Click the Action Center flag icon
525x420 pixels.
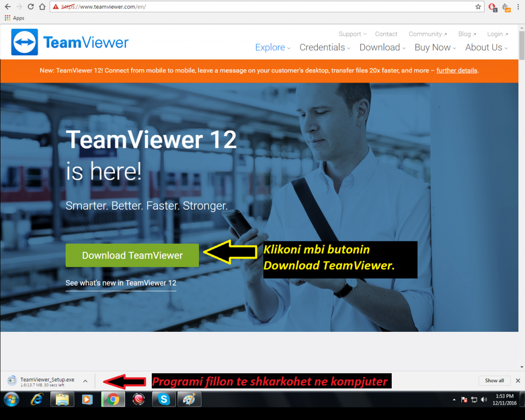point(464,399)
